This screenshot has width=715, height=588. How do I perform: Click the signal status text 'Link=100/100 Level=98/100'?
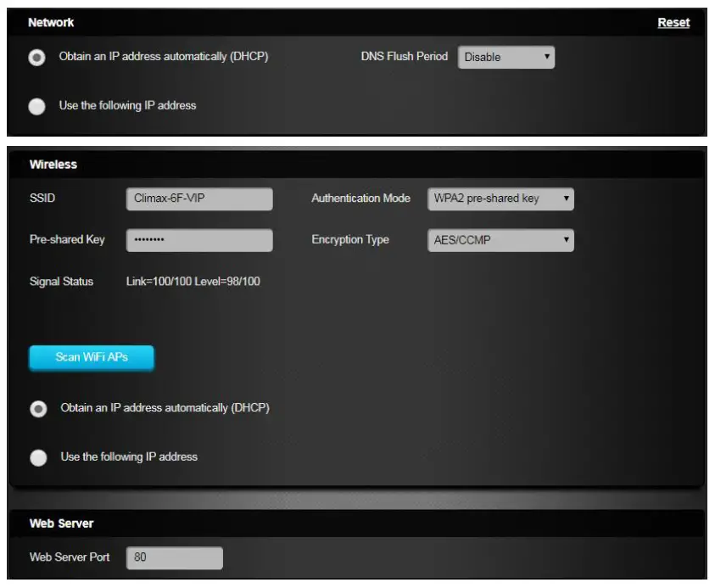193,281
